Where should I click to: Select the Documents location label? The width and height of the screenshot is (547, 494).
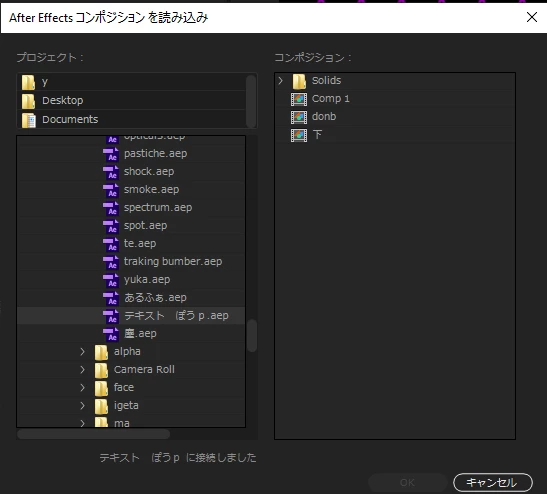coord(70,120)
